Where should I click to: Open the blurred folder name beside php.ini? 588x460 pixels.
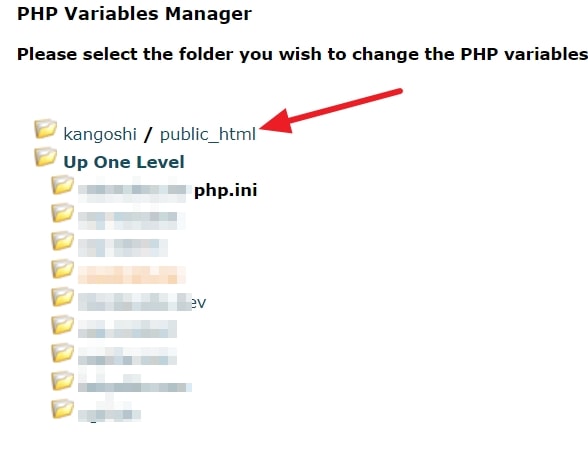[132, 190]
